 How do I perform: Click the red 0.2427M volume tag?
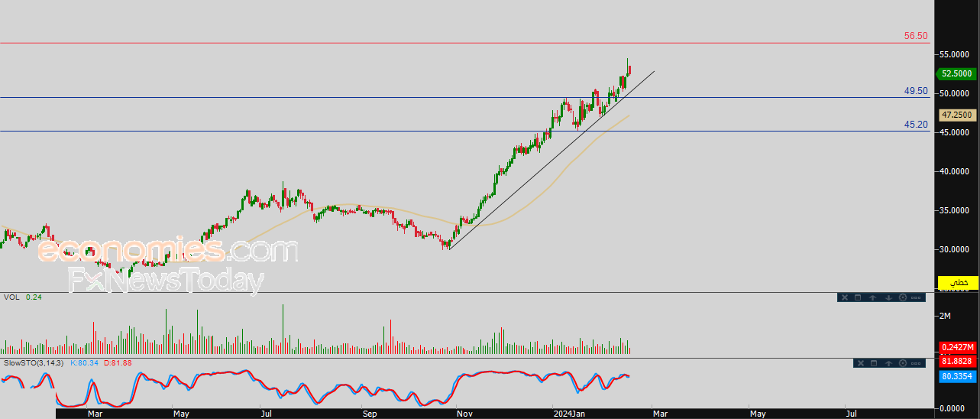pyautogui.click(x=958, y=347)
